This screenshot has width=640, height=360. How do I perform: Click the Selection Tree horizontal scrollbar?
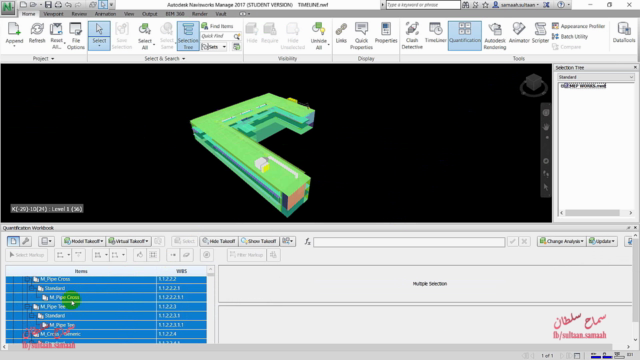point(596,213)
